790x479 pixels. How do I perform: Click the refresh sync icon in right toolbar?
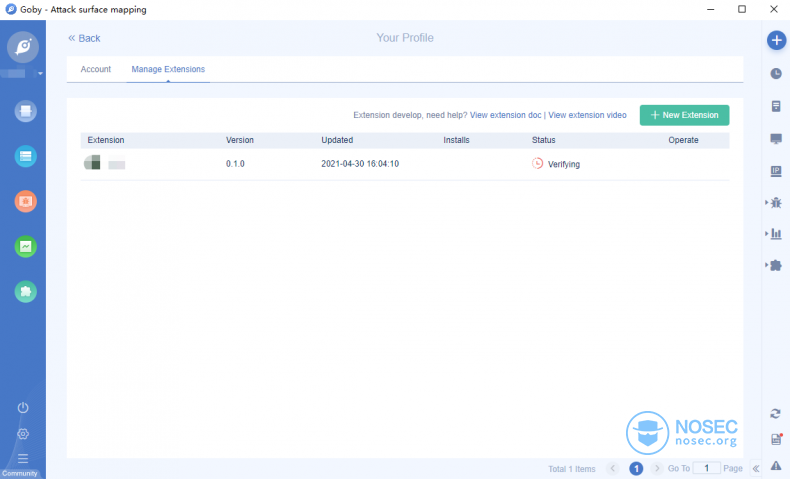click(x=775, y=414)
